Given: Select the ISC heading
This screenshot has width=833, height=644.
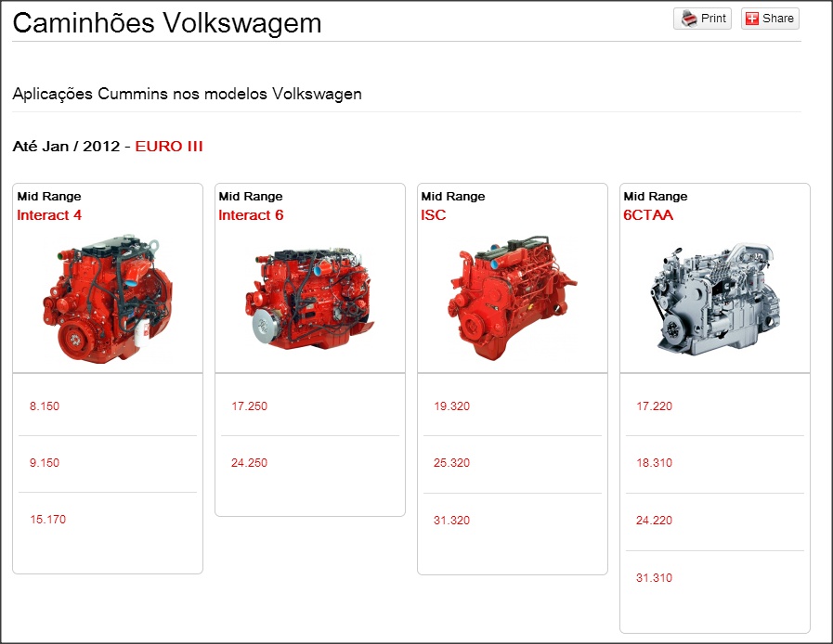Looking at the screenshot, I should point(433,215).
